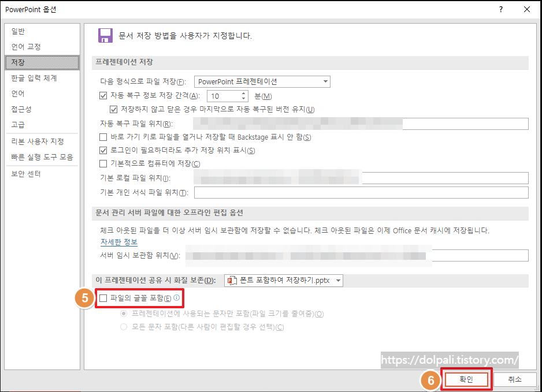Select 모든 문자 포함 radio button
This screenshot has height=392, width=542.
point(124,327)
